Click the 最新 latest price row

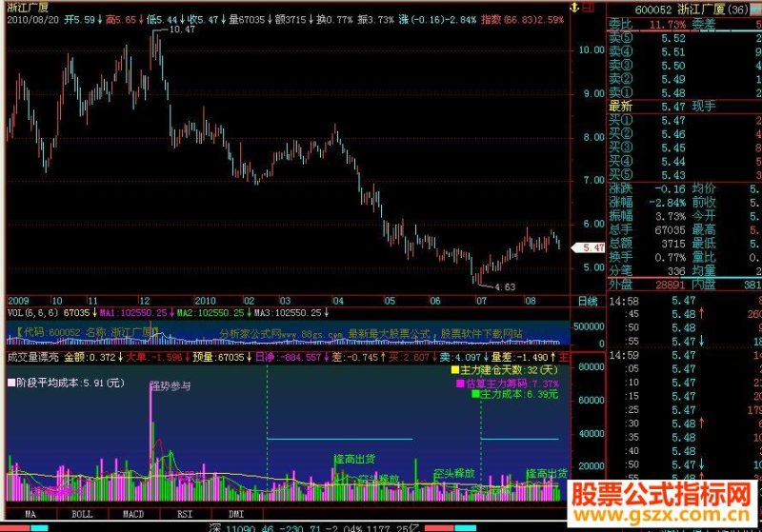(x=685, y=107)
